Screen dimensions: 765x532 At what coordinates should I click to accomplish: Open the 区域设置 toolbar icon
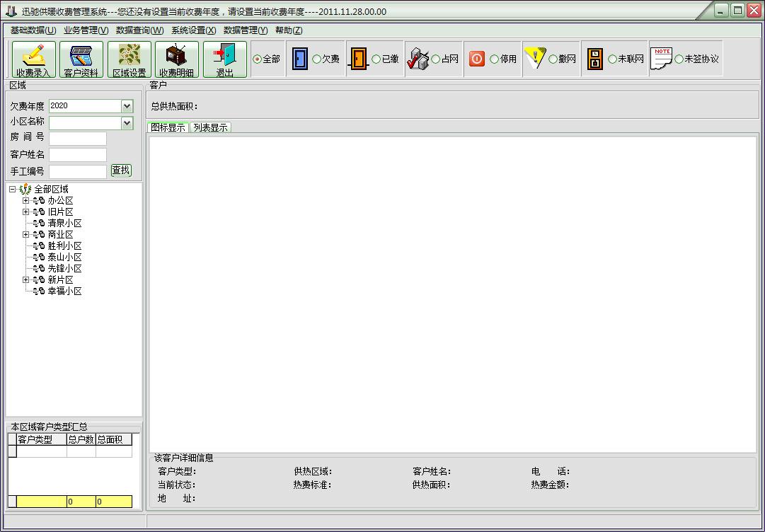click(130, 59)
